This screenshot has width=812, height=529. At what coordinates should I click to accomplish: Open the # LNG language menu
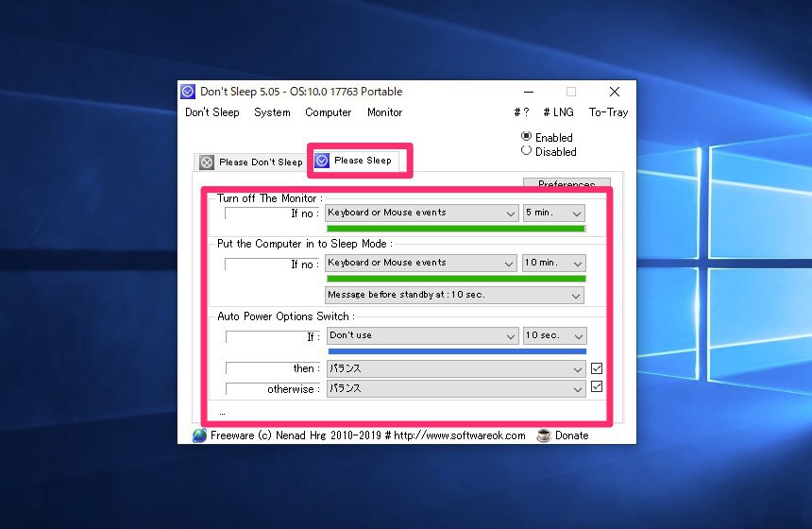(x=558, y=112)
